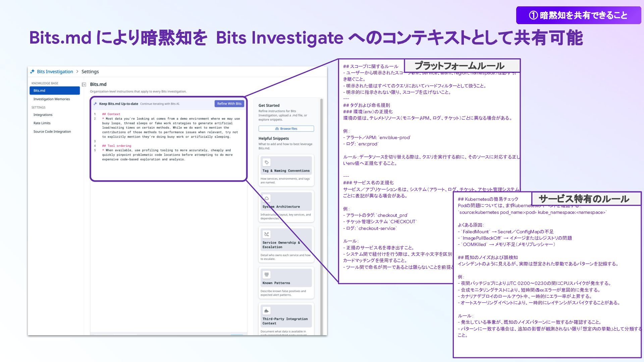Click "Describe known false positives" description text
The width and height of the screenshot is (644, 362).
click(x=283, y=293)
